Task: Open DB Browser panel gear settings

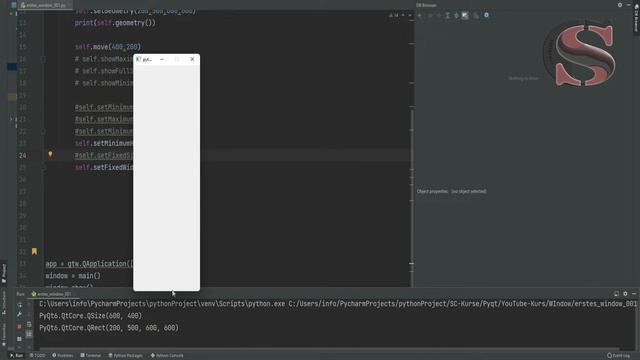Action: (x=620, y=5)
